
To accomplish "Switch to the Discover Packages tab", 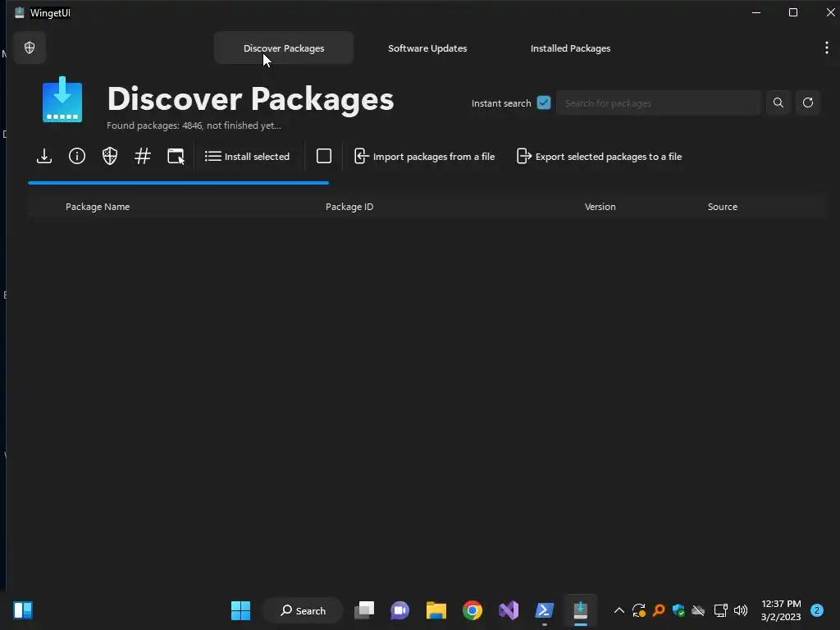I will (283, 48).
